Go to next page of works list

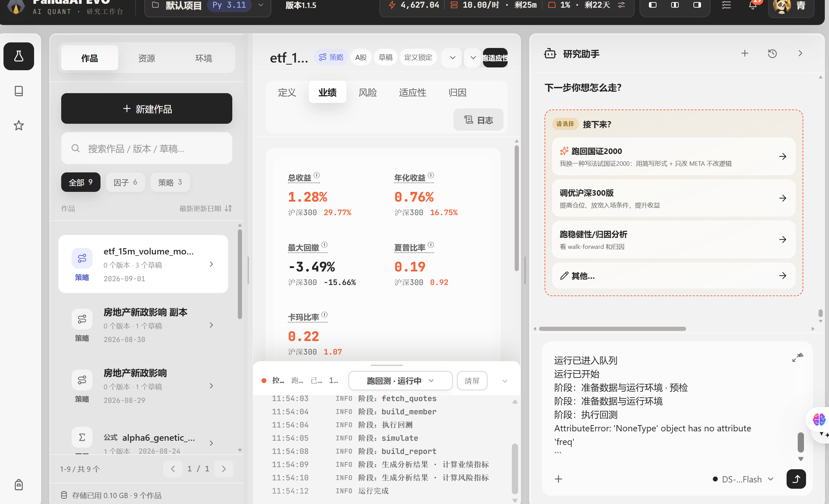(224, 469)
